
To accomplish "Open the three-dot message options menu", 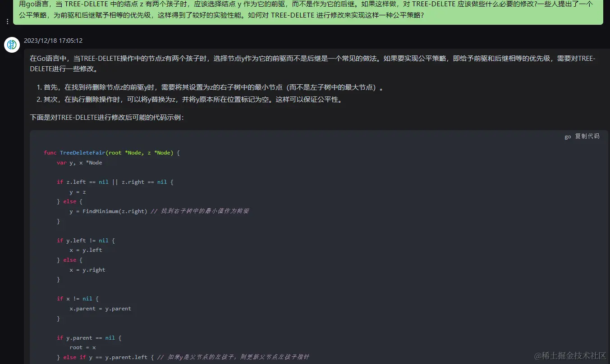I will (x=7, y=21).
